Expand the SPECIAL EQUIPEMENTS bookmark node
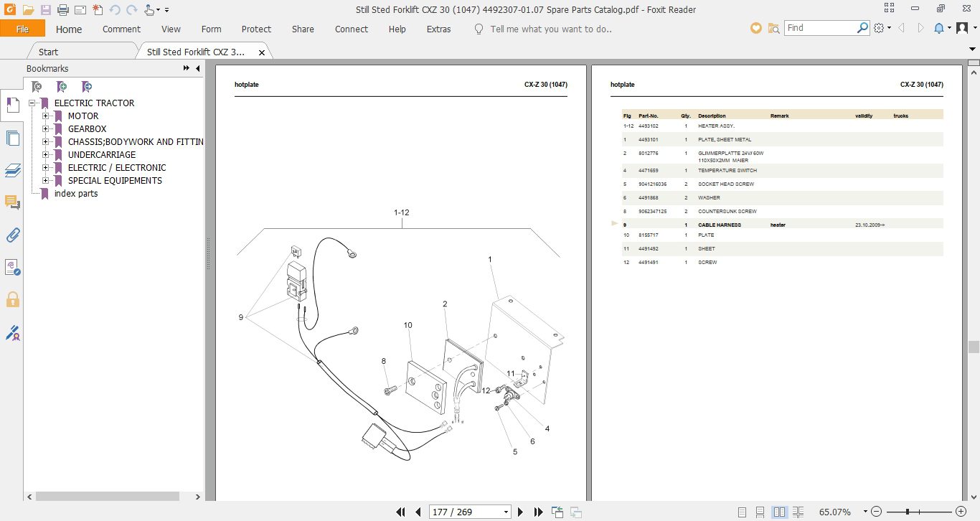Screen dimensions: 980x521 point(46,180)
